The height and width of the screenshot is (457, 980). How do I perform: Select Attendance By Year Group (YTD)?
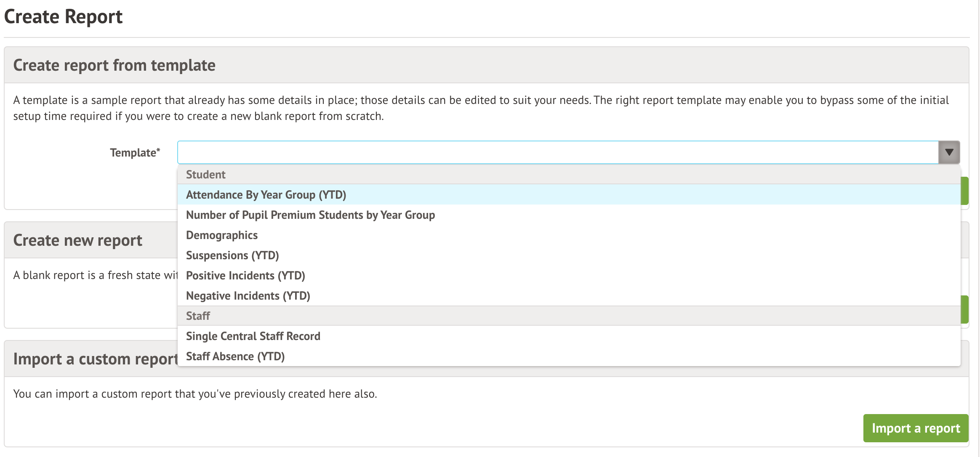click(x=266, y=195)
